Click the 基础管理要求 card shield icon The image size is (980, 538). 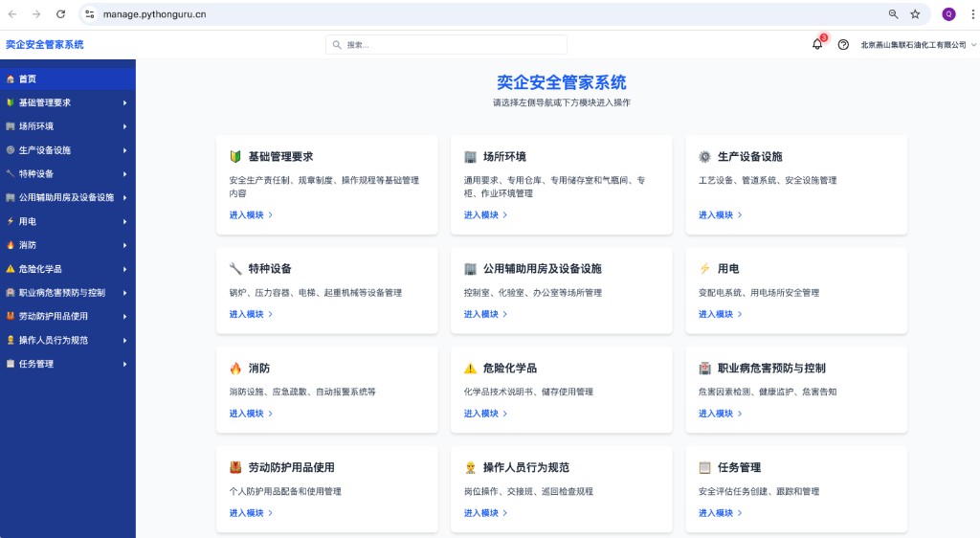tap(235, 156)
